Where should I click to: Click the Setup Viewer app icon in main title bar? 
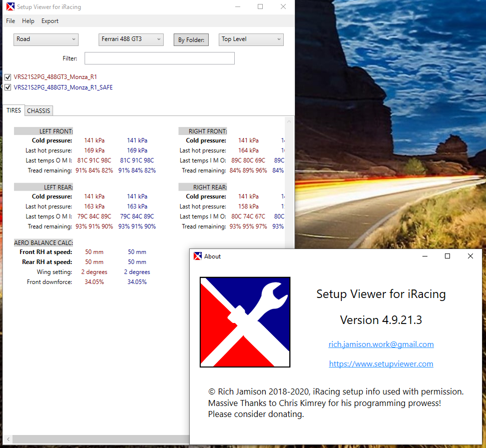[x=10, y=6]
